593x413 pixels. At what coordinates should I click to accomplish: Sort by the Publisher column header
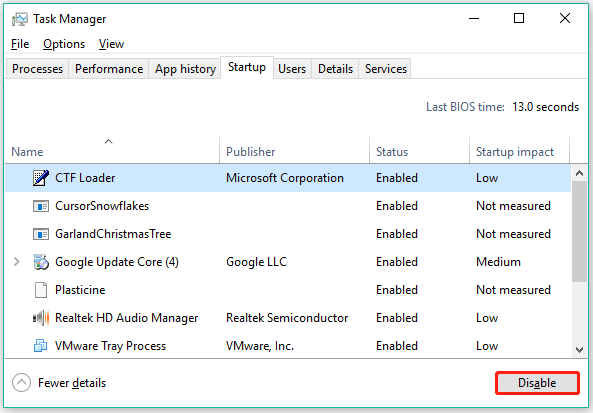tap(294, 150)
